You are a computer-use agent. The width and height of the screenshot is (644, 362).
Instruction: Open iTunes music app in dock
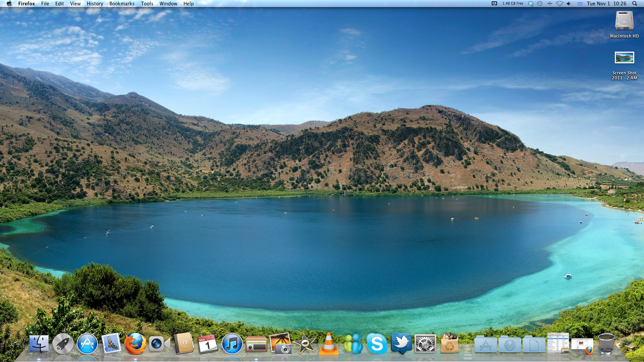click(x=232, y=344)
